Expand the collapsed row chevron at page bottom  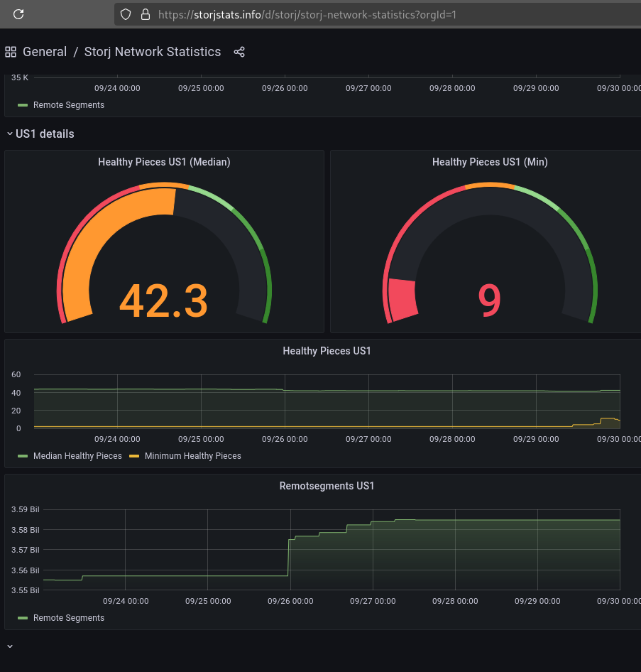[x=10, y=646]
